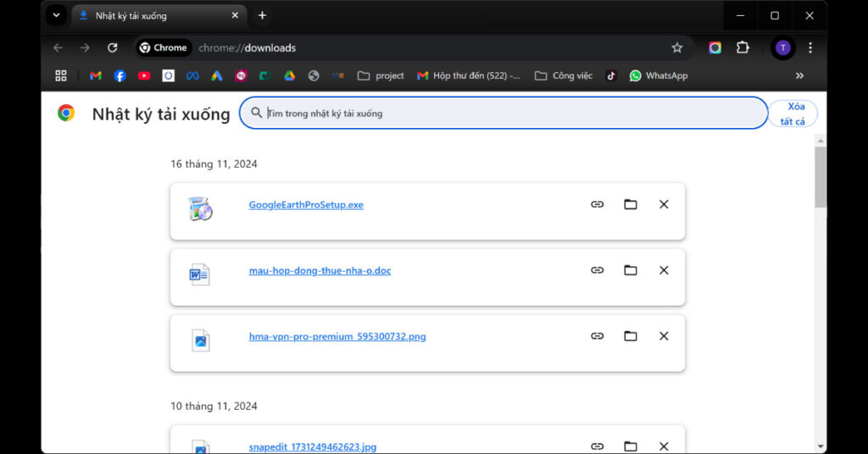Click the Word document file icon
The width and height of the screenshot is (868, 454).
click(199, 274)
